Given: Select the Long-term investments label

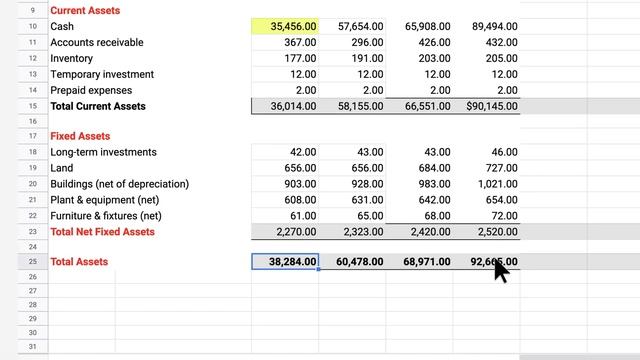Looking at the screenshot, I should pos(103,152).
